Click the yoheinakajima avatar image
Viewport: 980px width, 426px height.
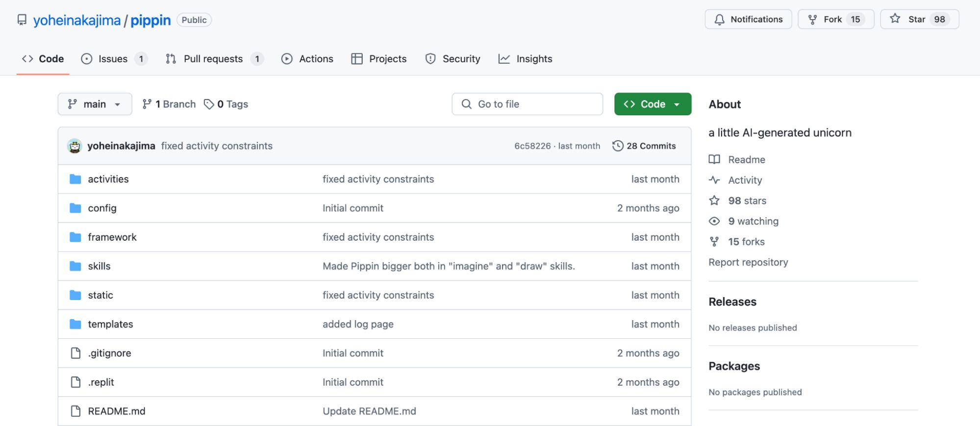point(75,146)
